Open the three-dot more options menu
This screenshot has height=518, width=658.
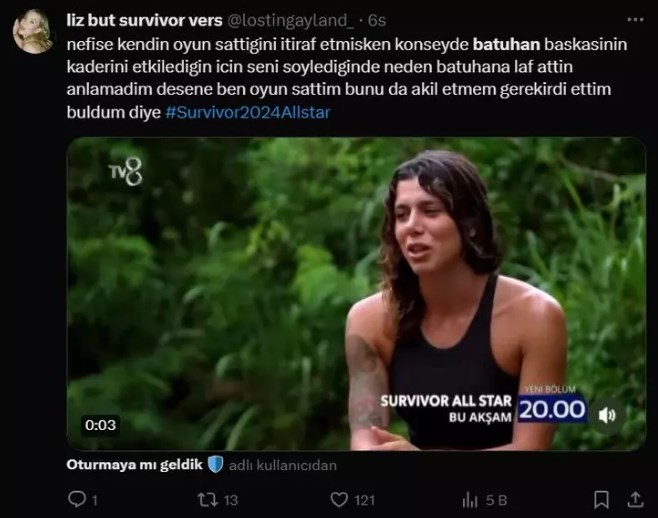635,19
